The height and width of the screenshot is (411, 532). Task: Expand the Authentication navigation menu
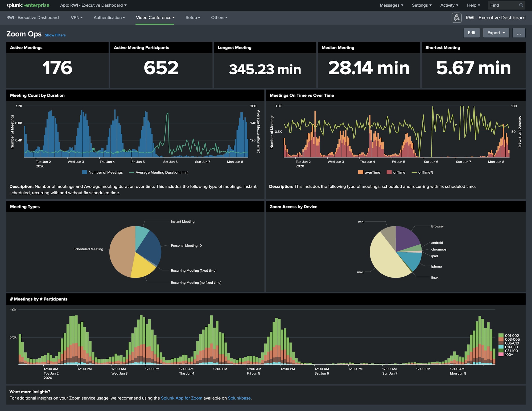(109, 18)
